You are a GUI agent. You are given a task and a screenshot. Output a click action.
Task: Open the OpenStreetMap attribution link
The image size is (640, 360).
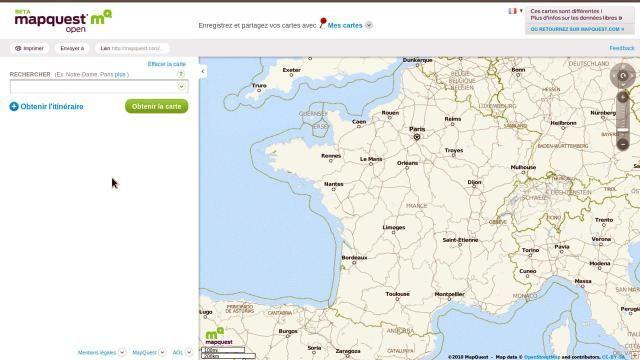point(542,357)
